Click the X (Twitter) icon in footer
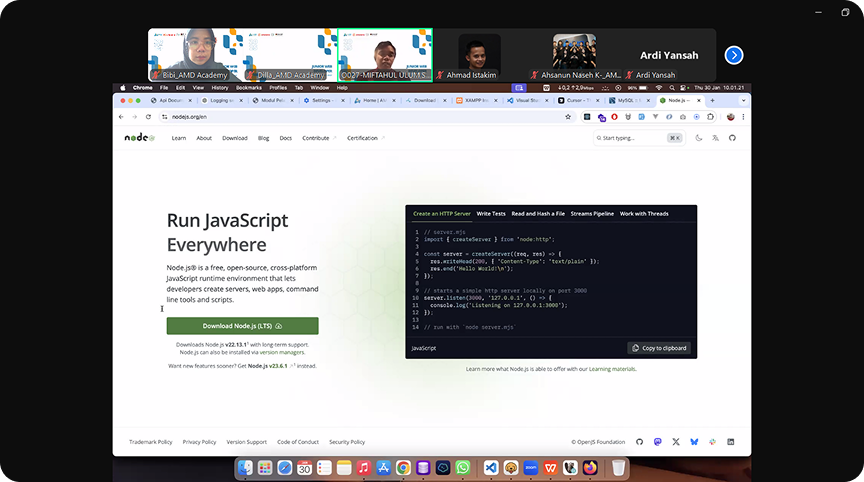 [x=676, y=442]
